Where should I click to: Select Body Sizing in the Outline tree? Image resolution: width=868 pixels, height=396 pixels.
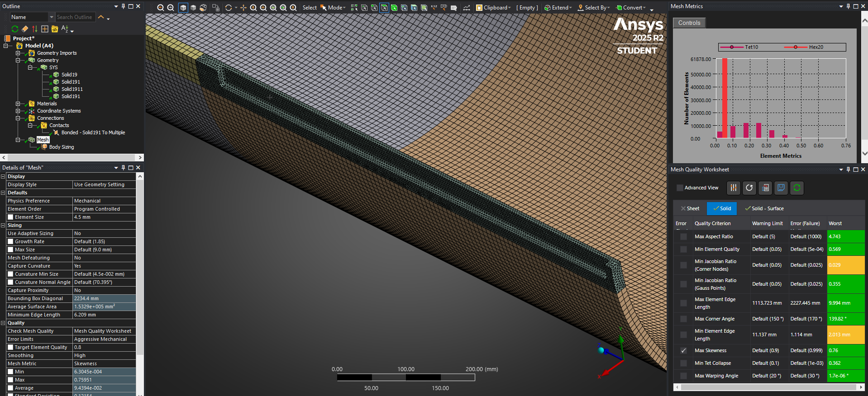coord(62,147)
